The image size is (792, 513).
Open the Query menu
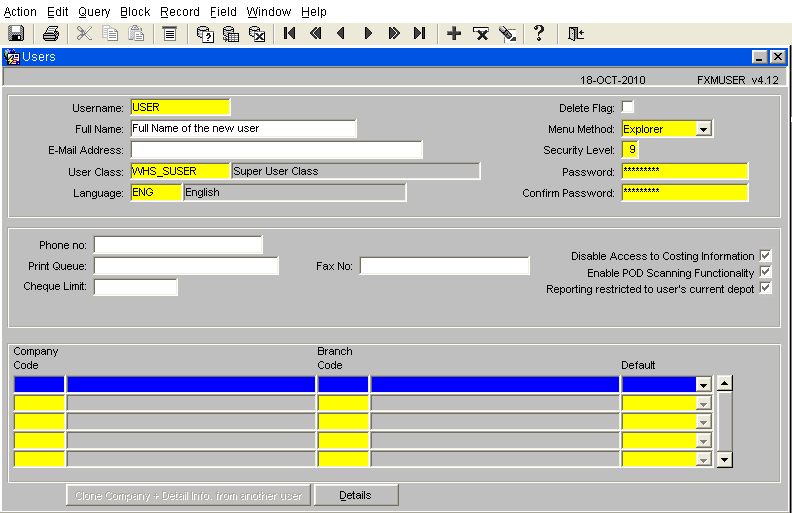point(94,12)
